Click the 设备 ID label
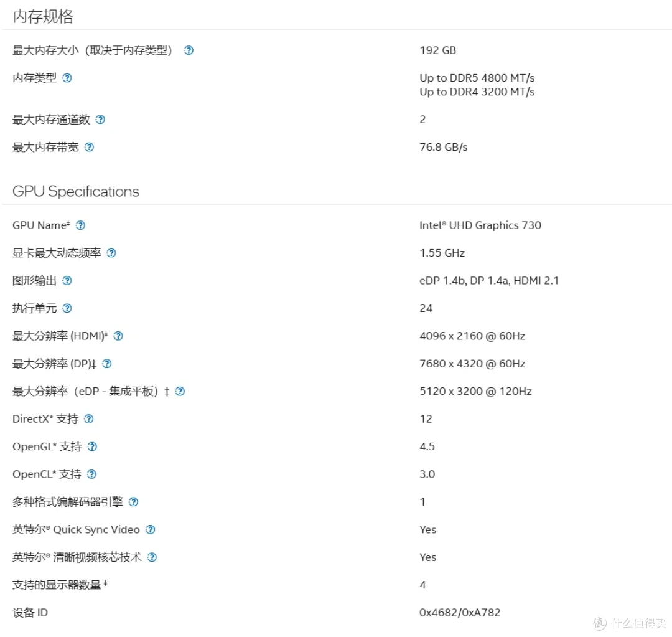Viewport: 672px width, 637px height. [x=30, y=613]
